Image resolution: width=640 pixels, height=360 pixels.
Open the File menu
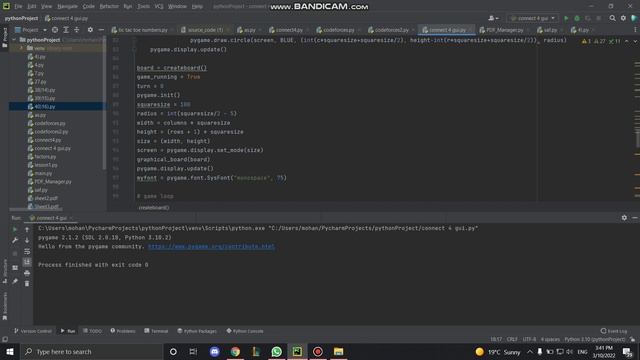19,7
